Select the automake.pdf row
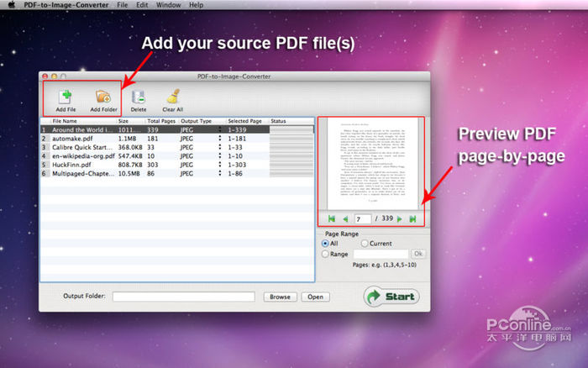Image resolution: width=588 pixels, height=368 pixels. (177, 139)
